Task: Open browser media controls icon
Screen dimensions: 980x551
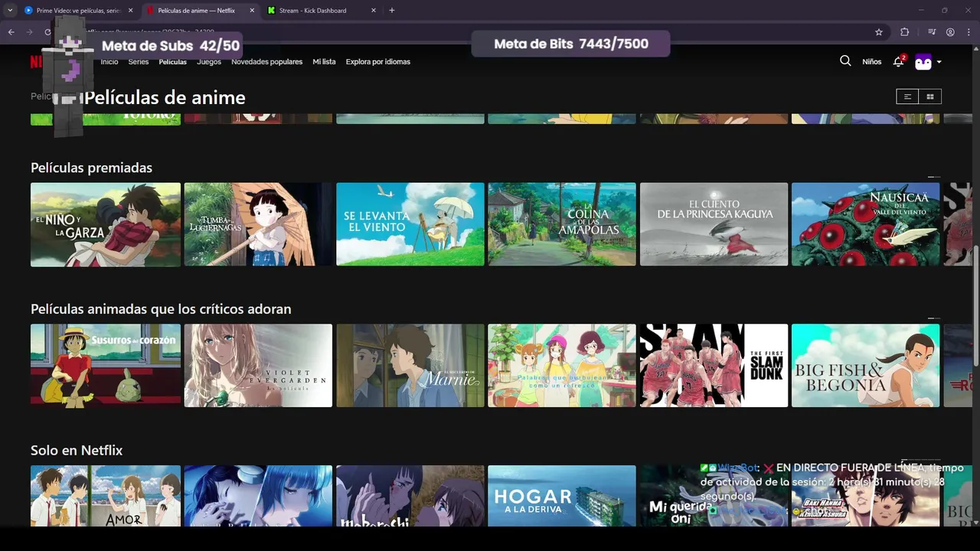Action: pyautogui.click(x=932, y=32)
